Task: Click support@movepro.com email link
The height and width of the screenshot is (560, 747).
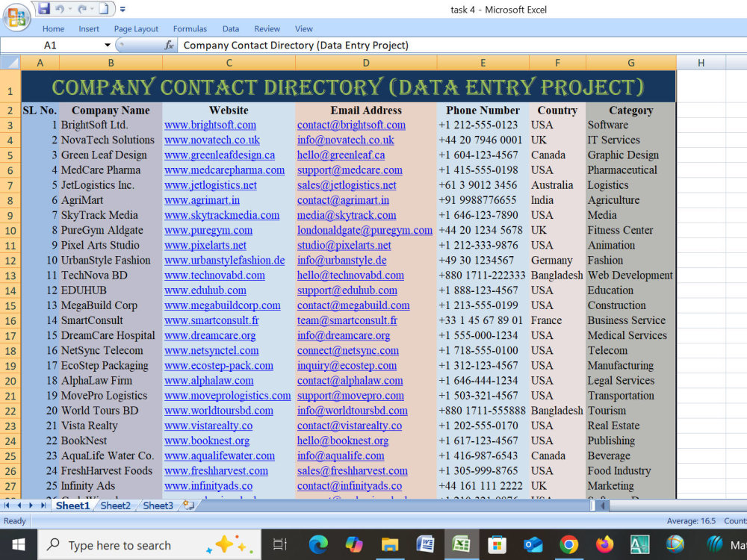Action: point(350,396)
